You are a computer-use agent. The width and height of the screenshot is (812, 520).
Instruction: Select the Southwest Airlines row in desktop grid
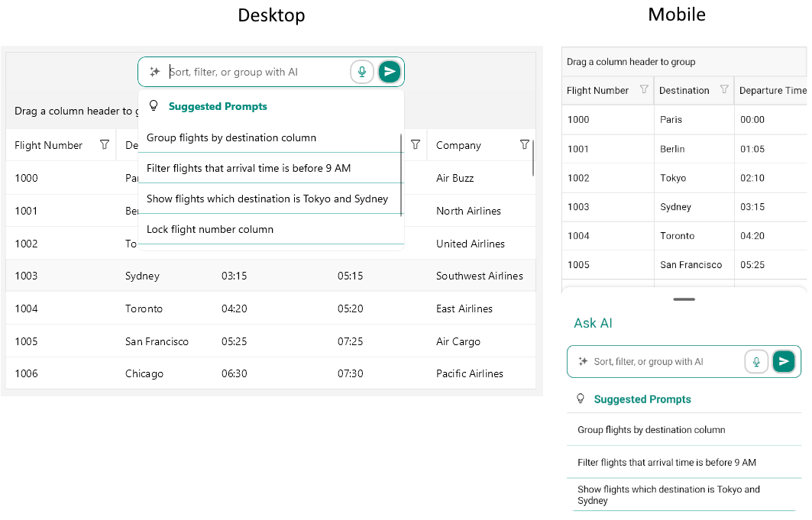[x=480, y=276]
